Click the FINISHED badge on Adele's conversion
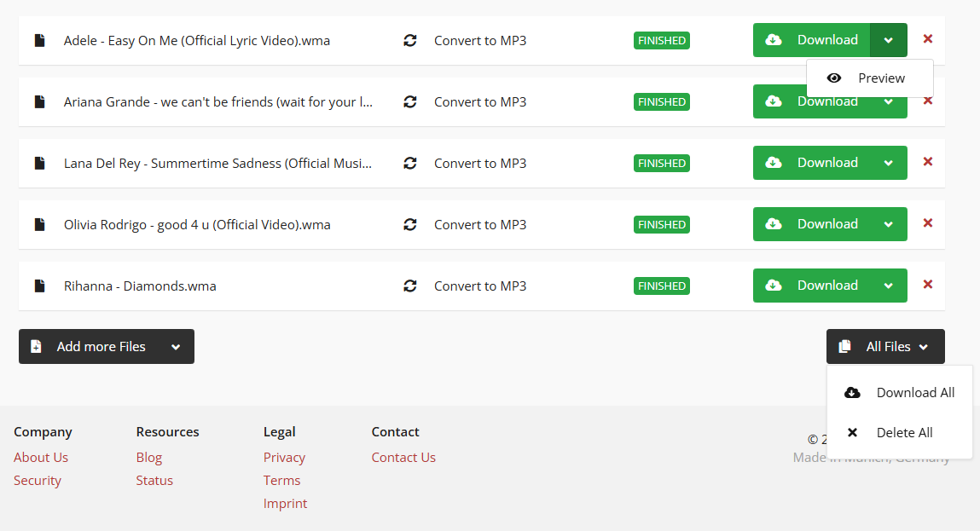 click(661, 40)
